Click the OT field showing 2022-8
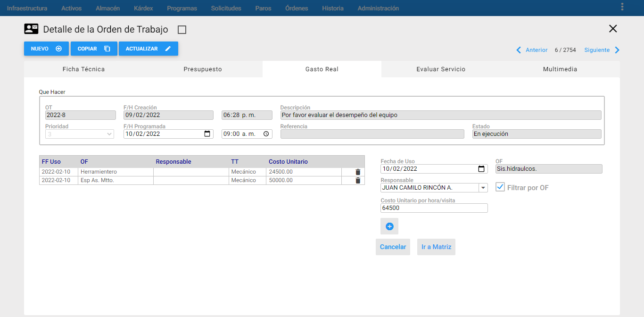Viewport: 644px width, 317px height. [80, 115]
